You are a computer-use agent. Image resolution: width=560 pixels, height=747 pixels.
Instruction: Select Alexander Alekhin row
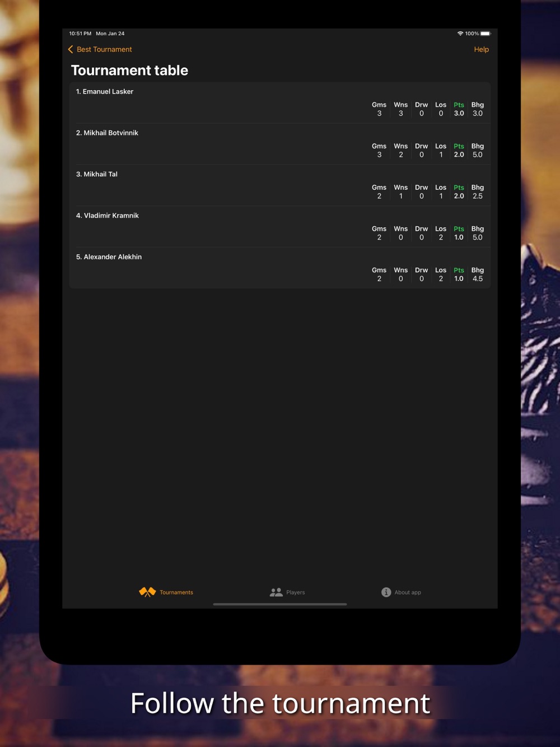[280, 268]
